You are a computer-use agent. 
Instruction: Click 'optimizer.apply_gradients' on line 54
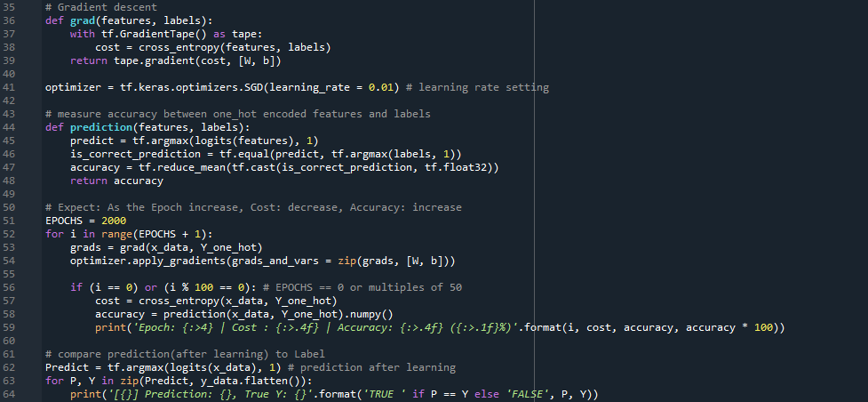pyautogui.click(x=148, y=261)
